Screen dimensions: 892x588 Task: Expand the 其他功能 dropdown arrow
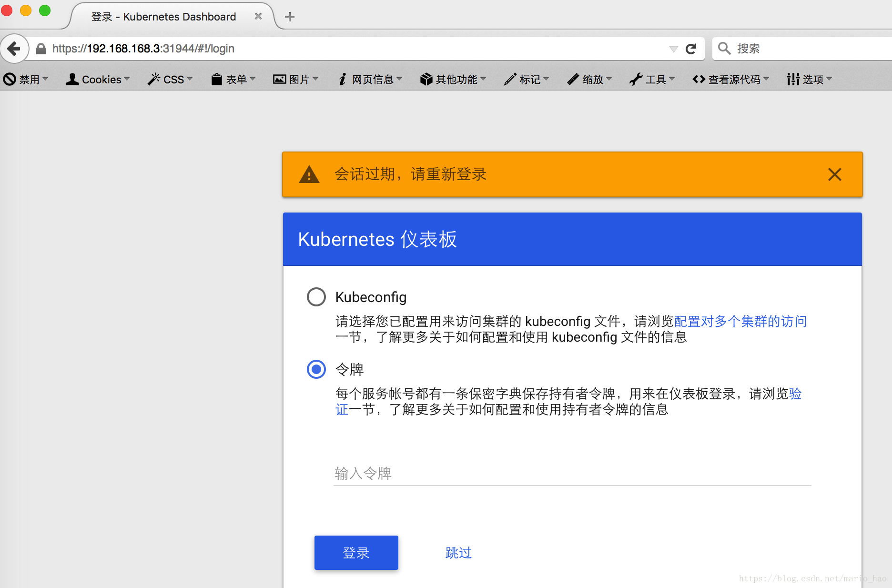(x=483, y=79)
